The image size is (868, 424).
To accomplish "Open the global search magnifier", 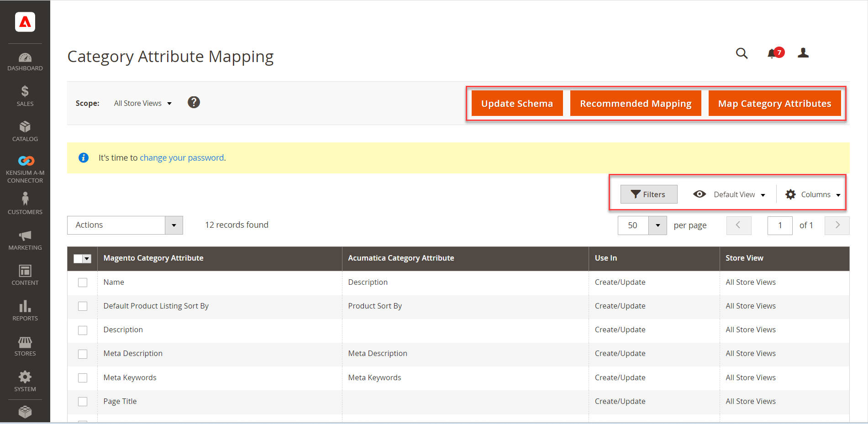I will click(742, 53).
